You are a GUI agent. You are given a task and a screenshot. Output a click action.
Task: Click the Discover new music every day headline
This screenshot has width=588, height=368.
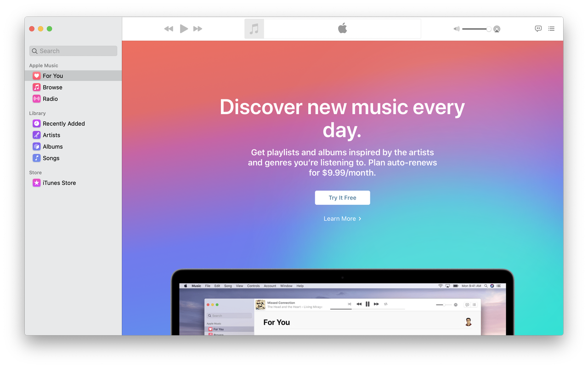pos(342,119)
